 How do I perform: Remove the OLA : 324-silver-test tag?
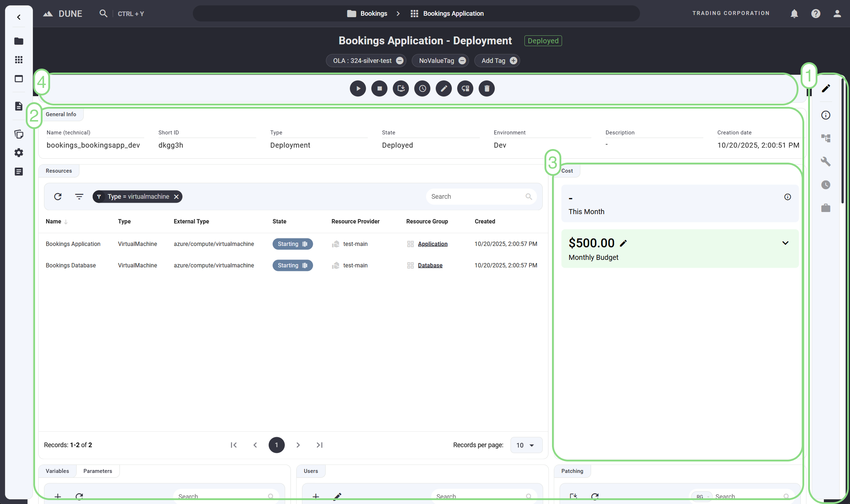400,61
